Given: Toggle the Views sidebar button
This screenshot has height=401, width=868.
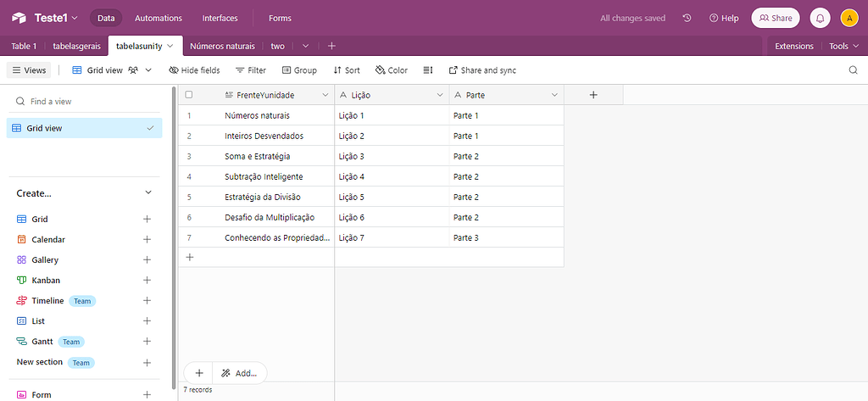Looking at the screenshot, I should click(29, 70).
